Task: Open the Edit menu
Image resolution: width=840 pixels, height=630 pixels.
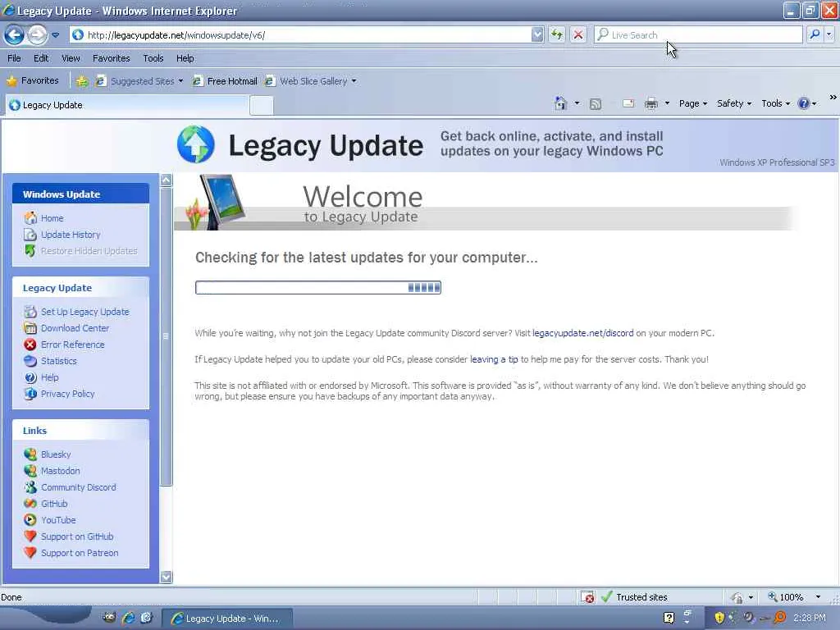Action: click(x=41, y=58)
